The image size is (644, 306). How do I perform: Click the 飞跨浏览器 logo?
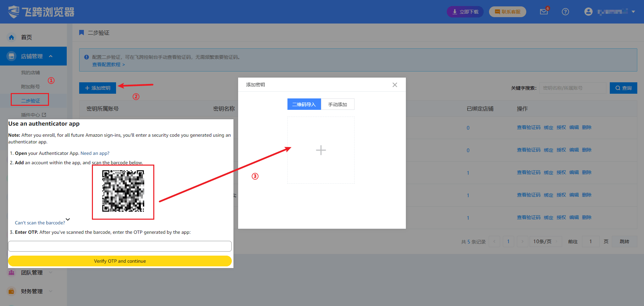click(41, 12)
